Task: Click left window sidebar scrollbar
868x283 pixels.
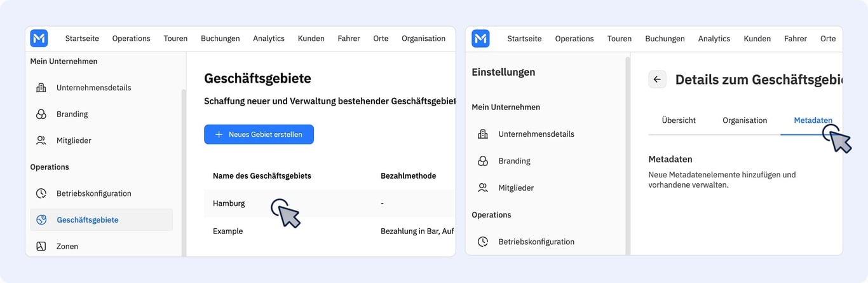Action: point(184,172)
